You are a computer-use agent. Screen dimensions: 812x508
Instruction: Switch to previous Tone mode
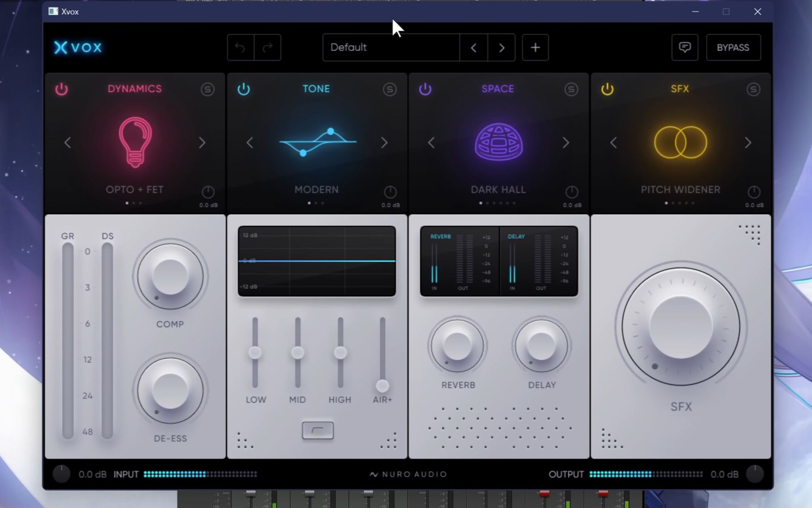[x=250, y=143]
